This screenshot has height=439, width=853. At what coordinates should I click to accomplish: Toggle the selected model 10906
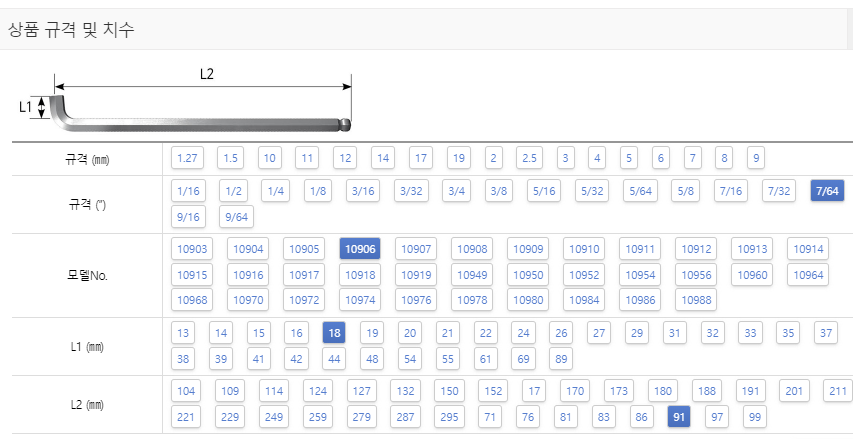pyautogui.click(x=360, y=249)
